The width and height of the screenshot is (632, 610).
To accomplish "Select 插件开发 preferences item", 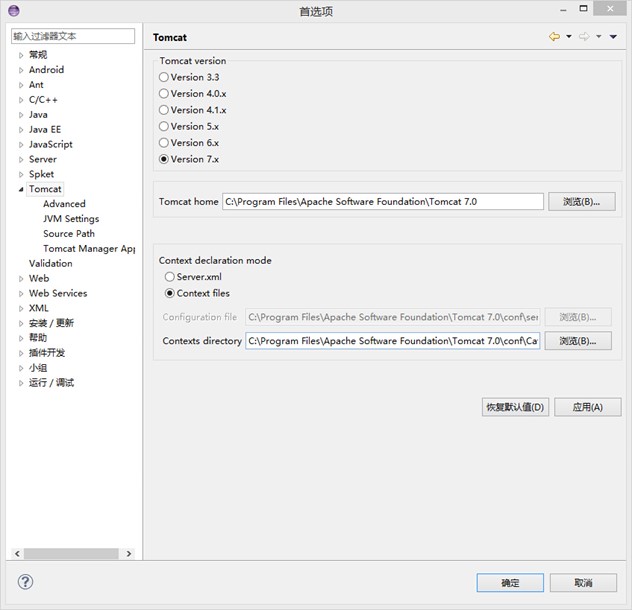I will coord(47,353).
